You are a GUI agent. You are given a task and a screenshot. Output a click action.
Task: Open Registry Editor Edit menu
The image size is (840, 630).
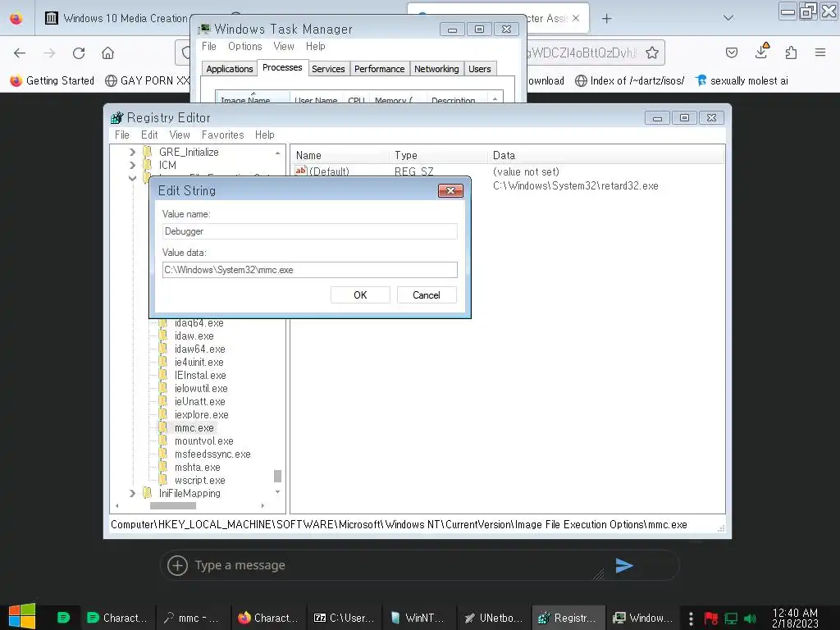[x=149, y=135]
